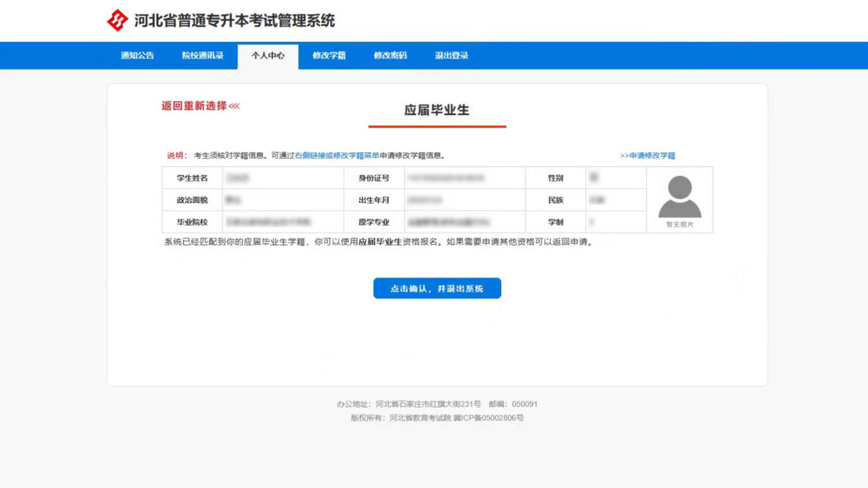
Task: Click the site title 河北省普通专升本考试管理系统
Action: pos(234,20)
